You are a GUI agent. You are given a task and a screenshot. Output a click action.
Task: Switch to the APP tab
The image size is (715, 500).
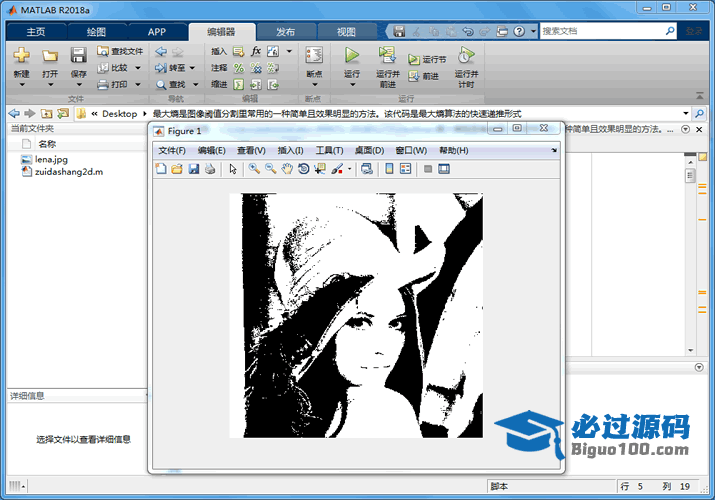click(157, 32)
